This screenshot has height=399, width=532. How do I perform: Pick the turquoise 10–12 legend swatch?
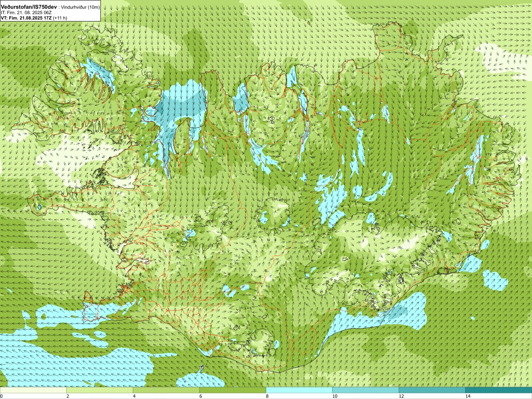tap(366, 390)
